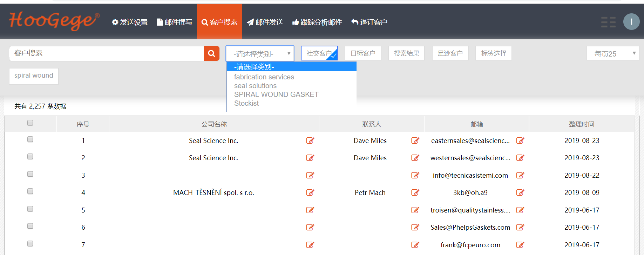
Task: Click the 标签选择 button
Action: click(x=494, y=53)
